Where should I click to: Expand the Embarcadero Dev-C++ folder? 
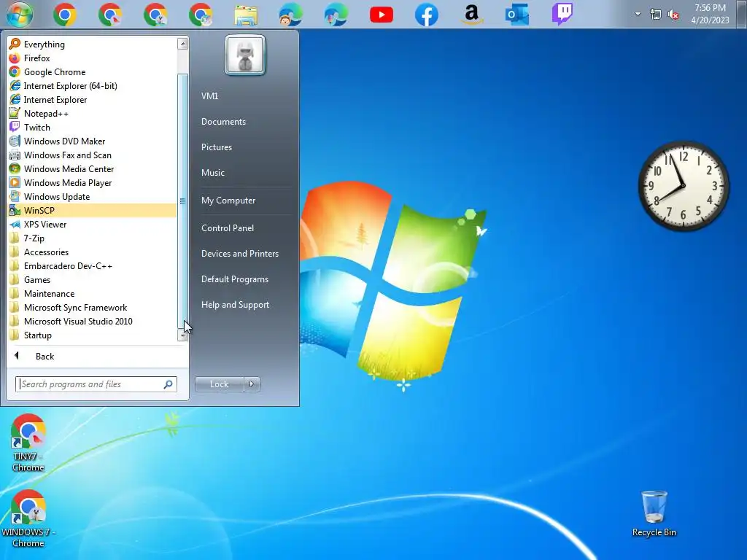coord(93,265)
